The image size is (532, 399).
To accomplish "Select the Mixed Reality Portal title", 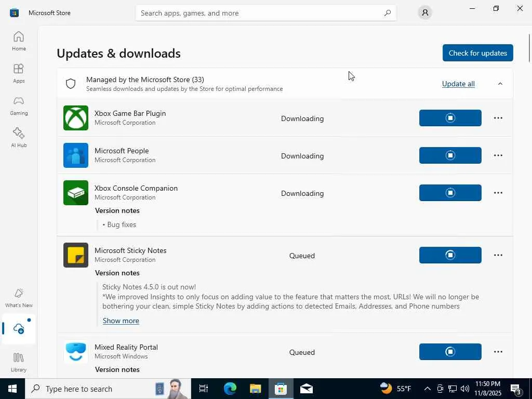I will [126, 347].
